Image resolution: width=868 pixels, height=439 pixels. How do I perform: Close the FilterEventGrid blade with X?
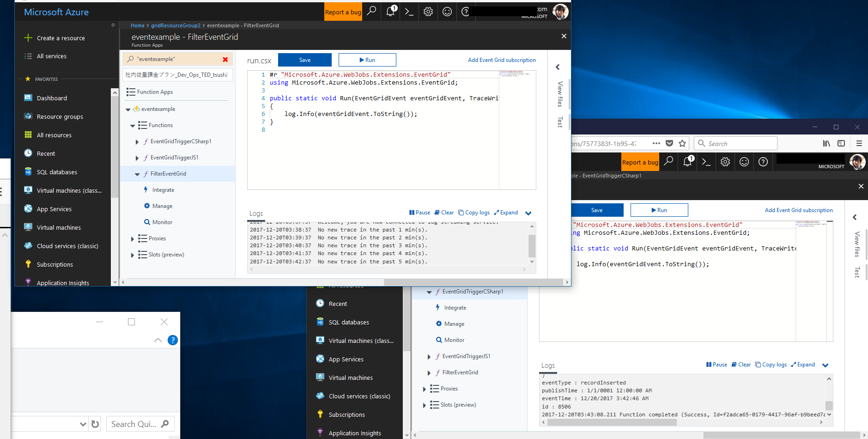coord(564,36)
